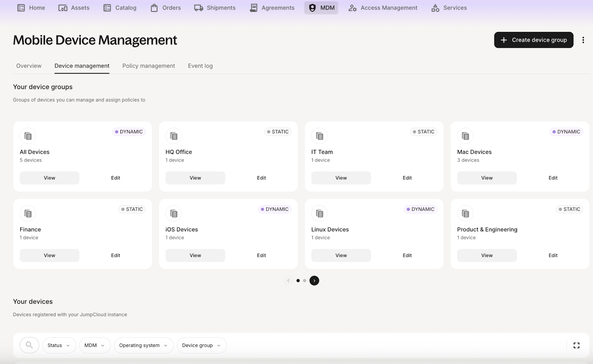The height and width of the screenshot is (364, 593).
Task: Go to next page of device groups
Action: (314, 281)
